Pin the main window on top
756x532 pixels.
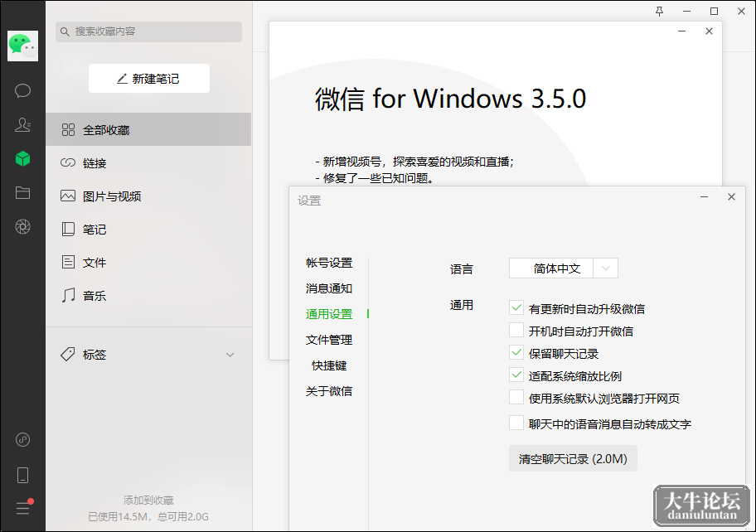tap(660, 11)
